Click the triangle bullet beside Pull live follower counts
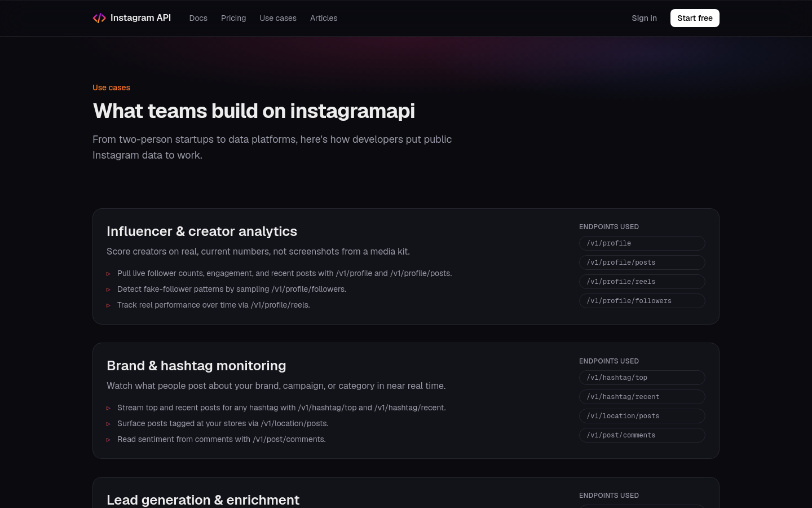812x508 pixels. 109,274
